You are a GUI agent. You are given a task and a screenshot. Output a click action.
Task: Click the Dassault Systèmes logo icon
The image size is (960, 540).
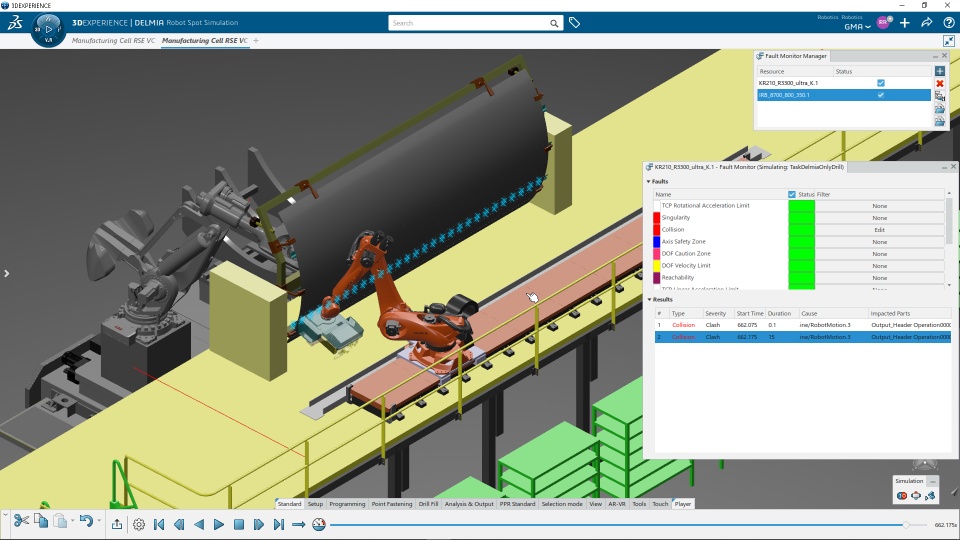15,23
